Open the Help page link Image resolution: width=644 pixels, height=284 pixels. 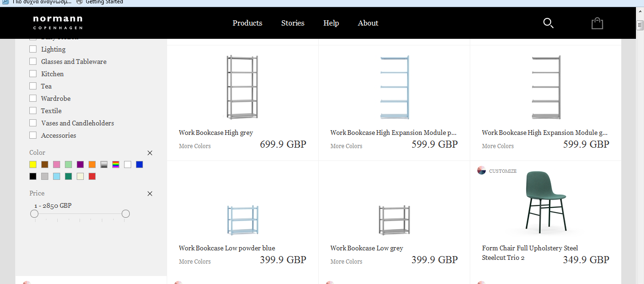coord(331,23)
